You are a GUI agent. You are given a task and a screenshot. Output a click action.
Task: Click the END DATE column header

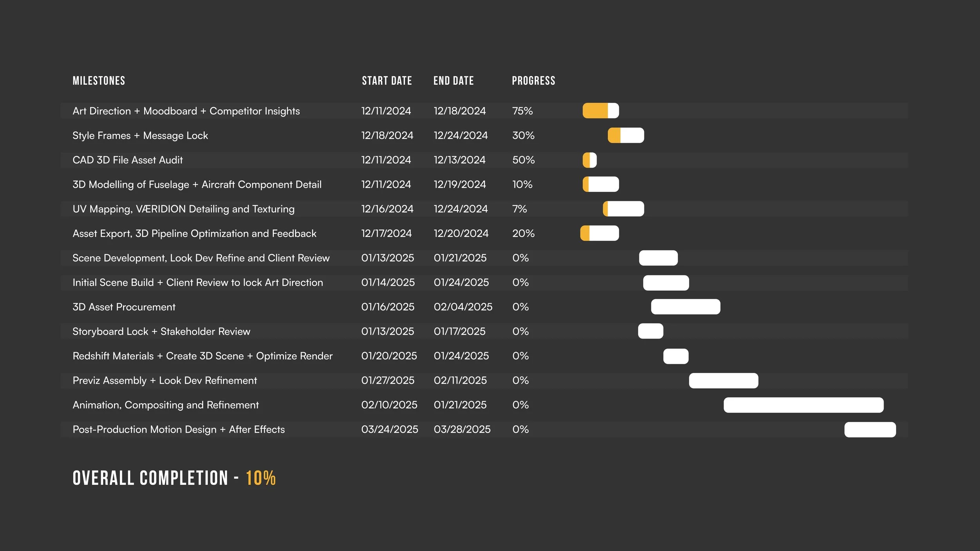tap(454, 81)
